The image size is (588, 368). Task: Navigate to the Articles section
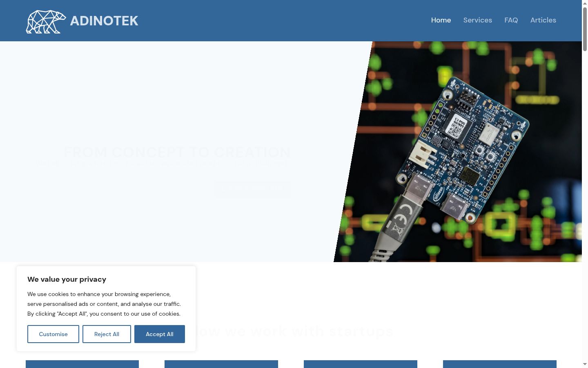543,20
